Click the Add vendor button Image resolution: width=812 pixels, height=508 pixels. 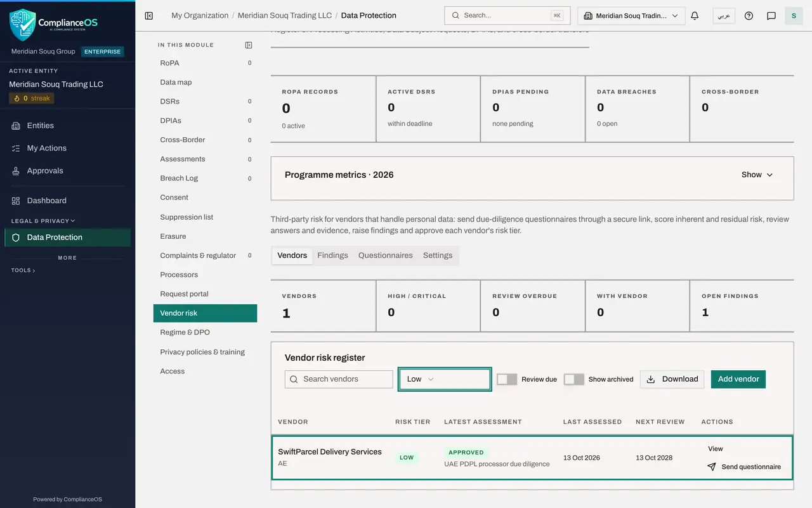tap(738, 379)
